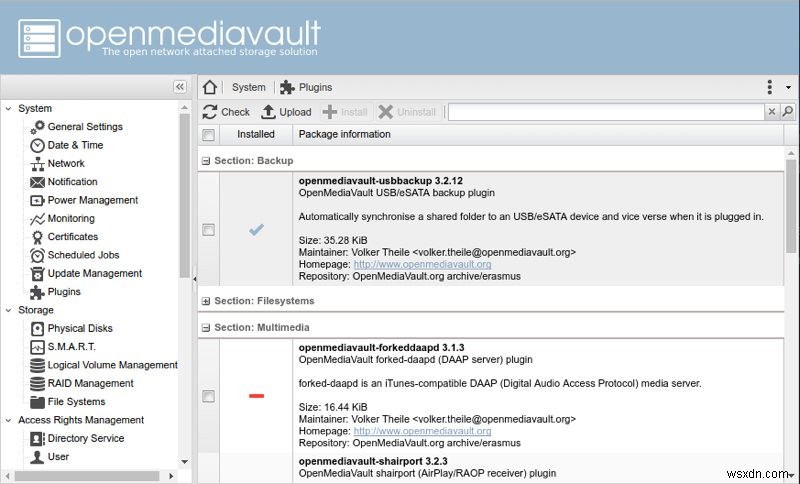Click the Power Management icon
This screenshot has height=484, width=800.
point(37,200)
